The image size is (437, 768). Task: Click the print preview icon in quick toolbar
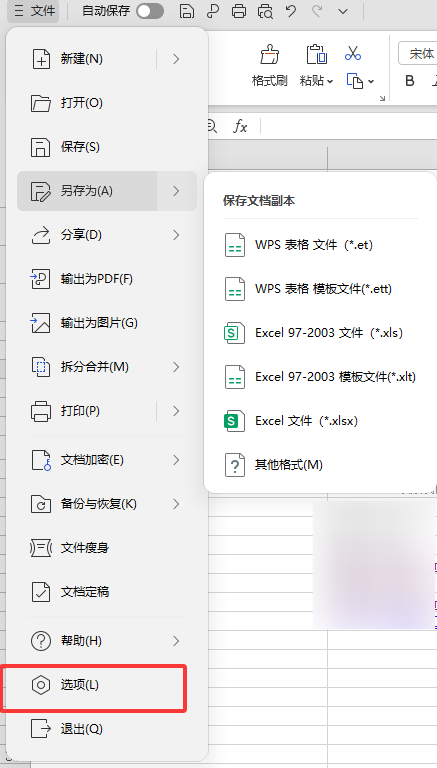265,11
